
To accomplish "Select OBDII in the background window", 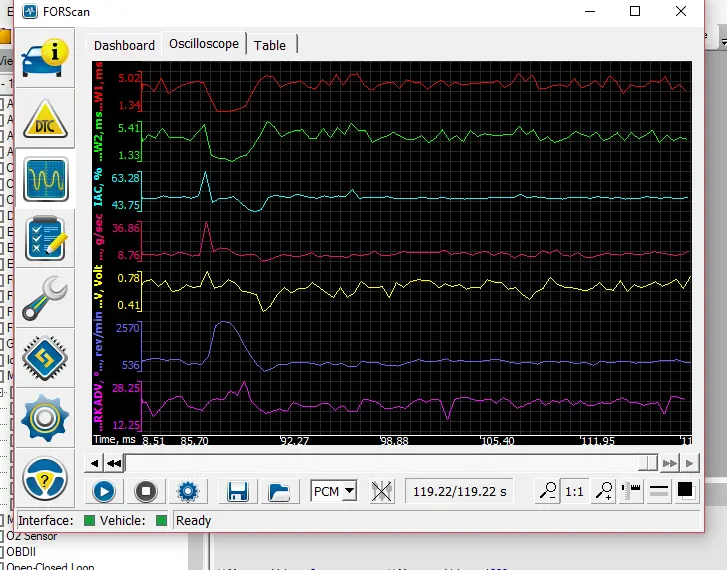I will click(21, 552).
